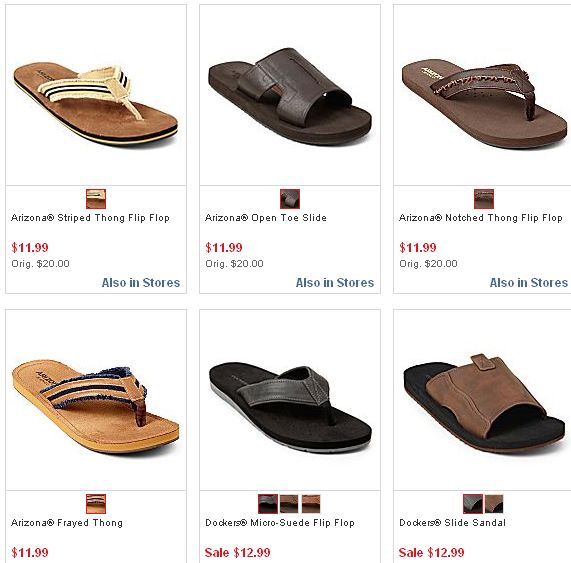Open the Arizona Striped Thong Flip Flop link
Viewport: 571px width, 563px height.
tap(90, 218)
